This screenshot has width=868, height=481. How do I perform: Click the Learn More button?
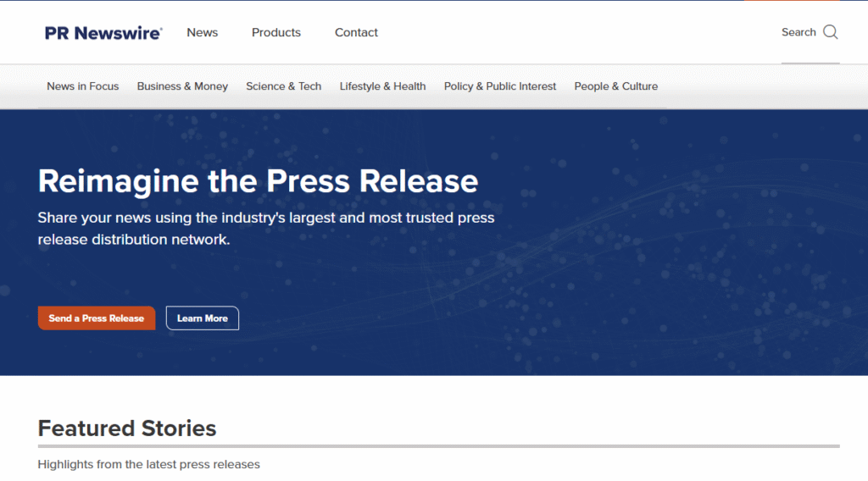point(203,318)
